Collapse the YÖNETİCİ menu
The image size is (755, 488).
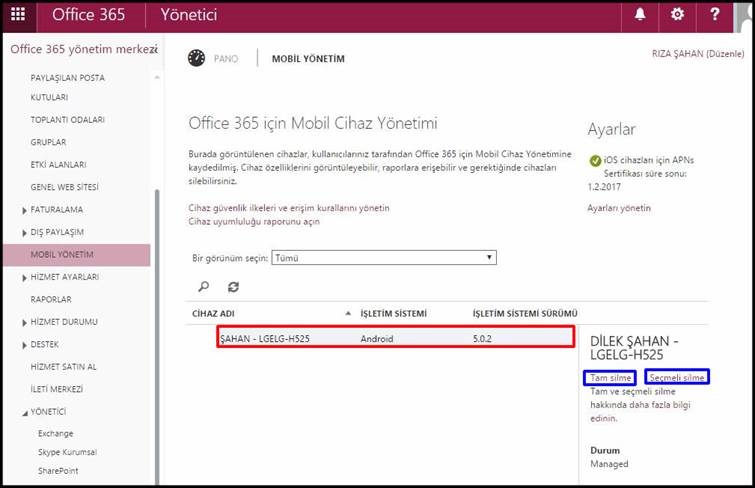pos(25,413)
